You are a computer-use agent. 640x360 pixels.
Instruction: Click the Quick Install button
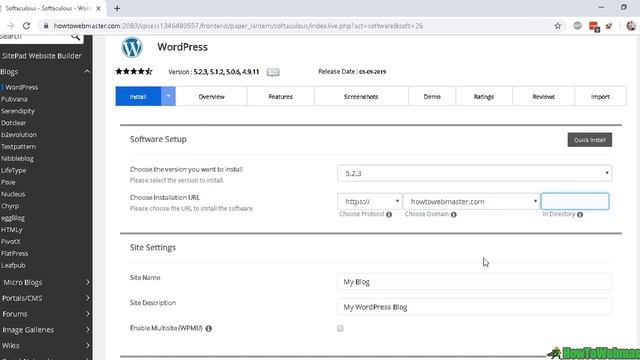[x=589, y=140]
